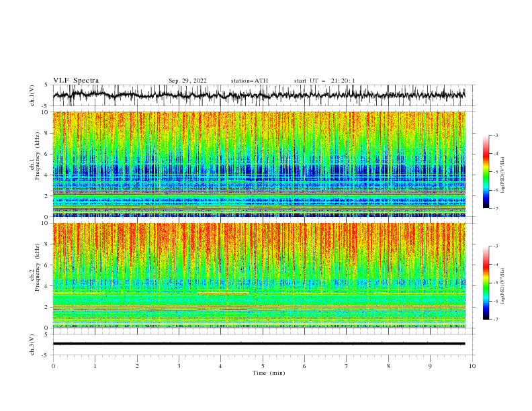Click the 'Time (min)' axis label

(269, 373)
